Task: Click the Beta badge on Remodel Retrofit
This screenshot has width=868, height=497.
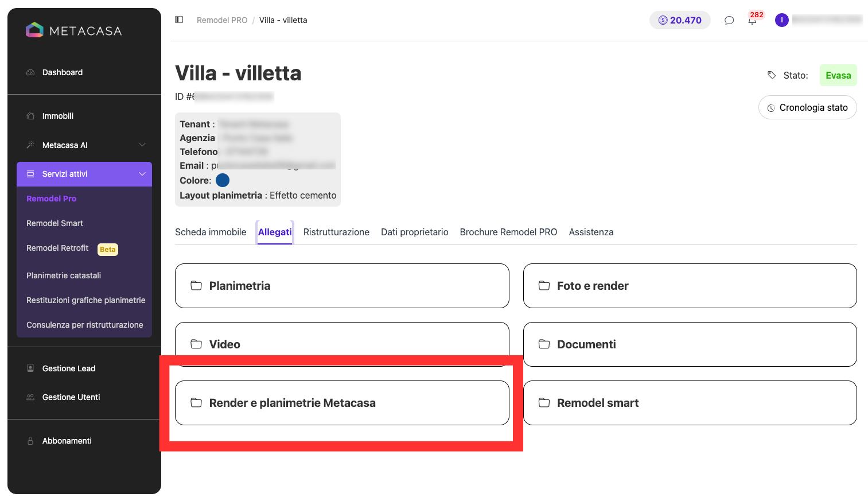Action: click(108, 249)
